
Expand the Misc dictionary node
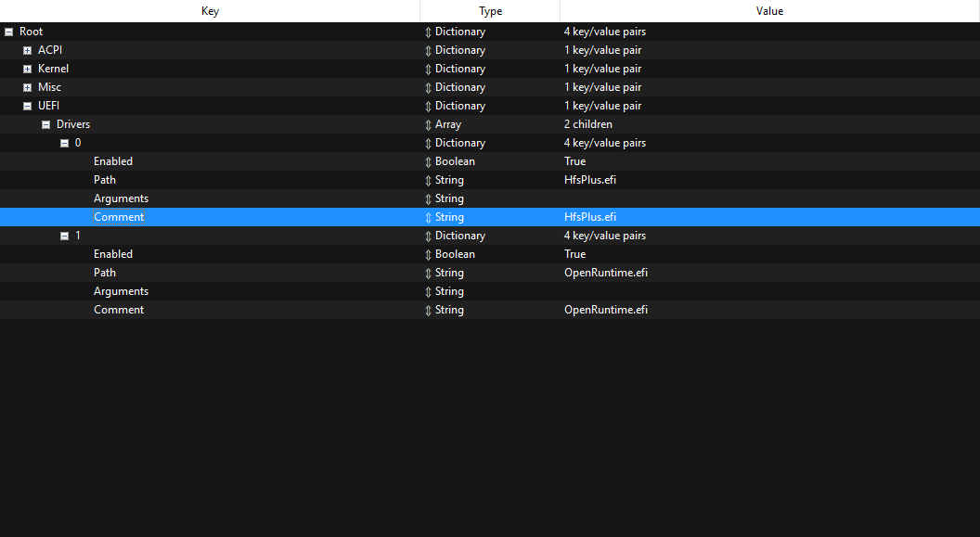[26, 86]
